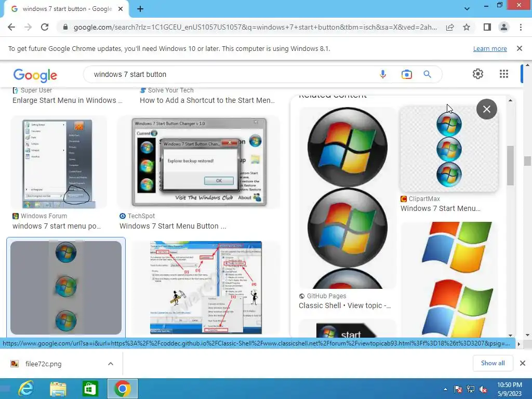Close the downloads bar
Viewport: 532px width, 399px height.
click(x=523, y=363)
